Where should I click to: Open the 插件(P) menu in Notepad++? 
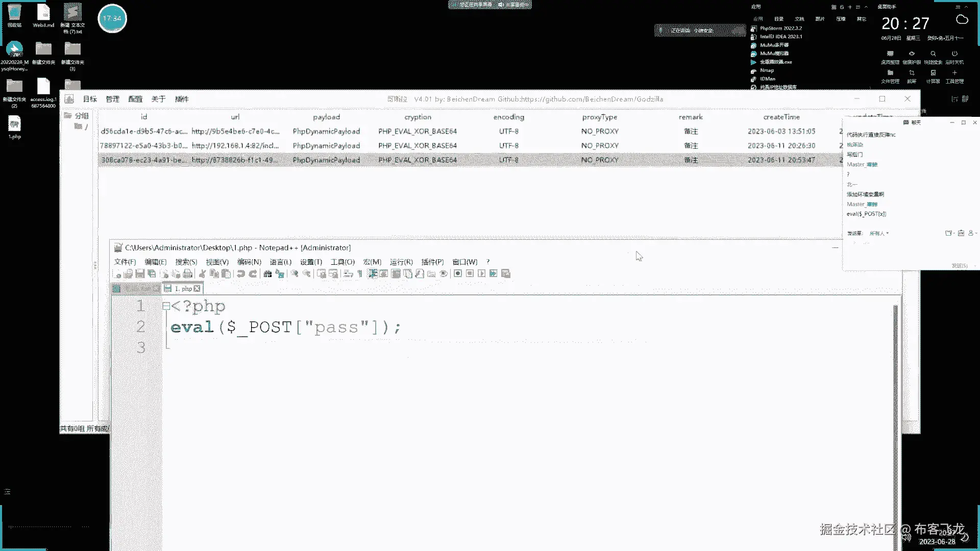click(432, 262)
